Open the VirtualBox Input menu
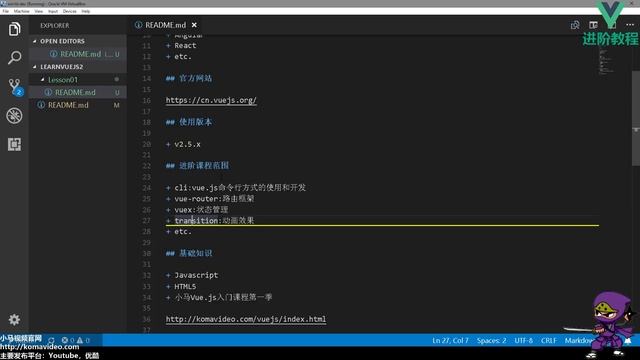 [53, 11]
